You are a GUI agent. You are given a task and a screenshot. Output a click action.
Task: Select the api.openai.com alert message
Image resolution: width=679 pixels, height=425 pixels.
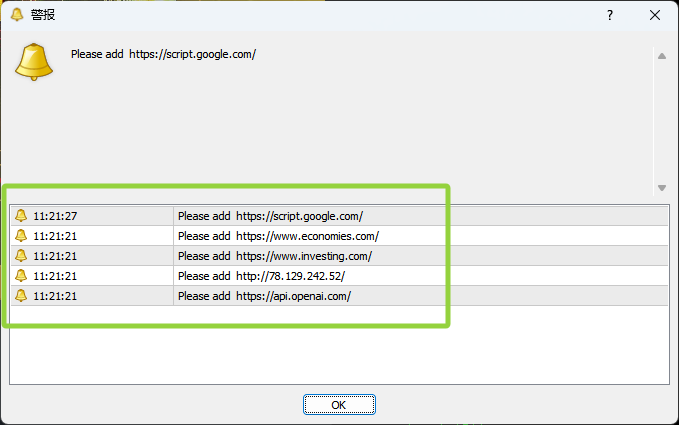pyautogui.click(x=265, y=296)
